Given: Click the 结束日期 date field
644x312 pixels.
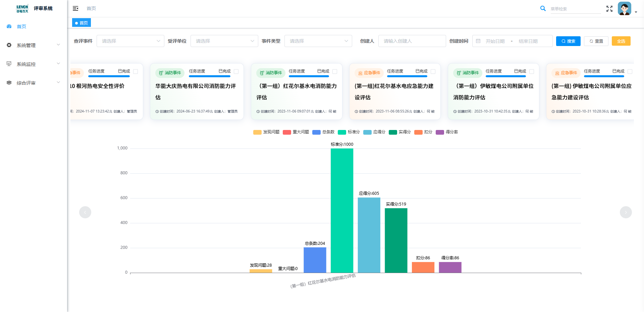Looking at the screenshot, I should (x=528, y=41).
